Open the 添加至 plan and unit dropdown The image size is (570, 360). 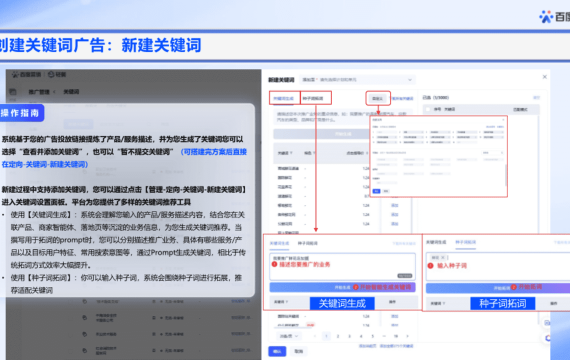click(357, 80)
